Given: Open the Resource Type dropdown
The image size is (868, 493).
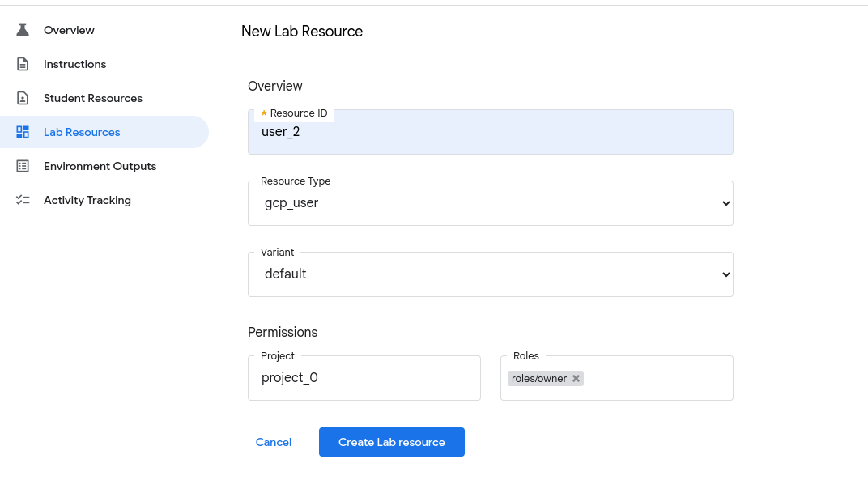Looking at the screenshot, I should [490, 203].
